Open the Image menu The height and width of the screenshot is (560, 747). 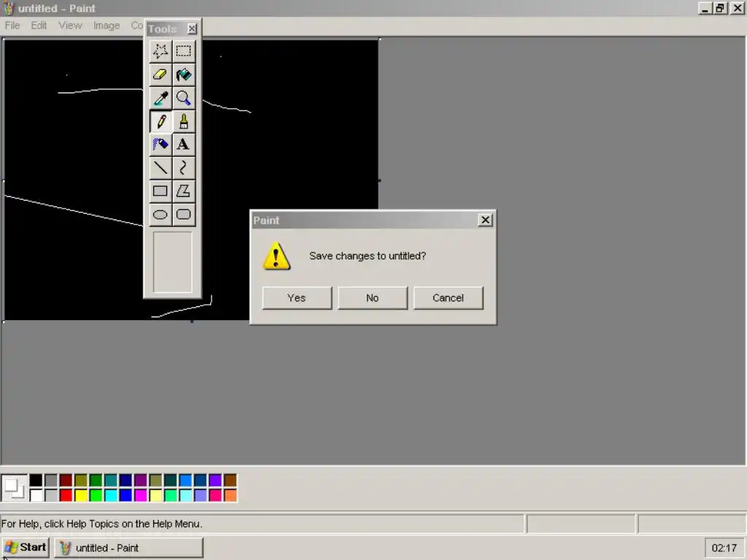pyautogui.click(x=107, y=26)
